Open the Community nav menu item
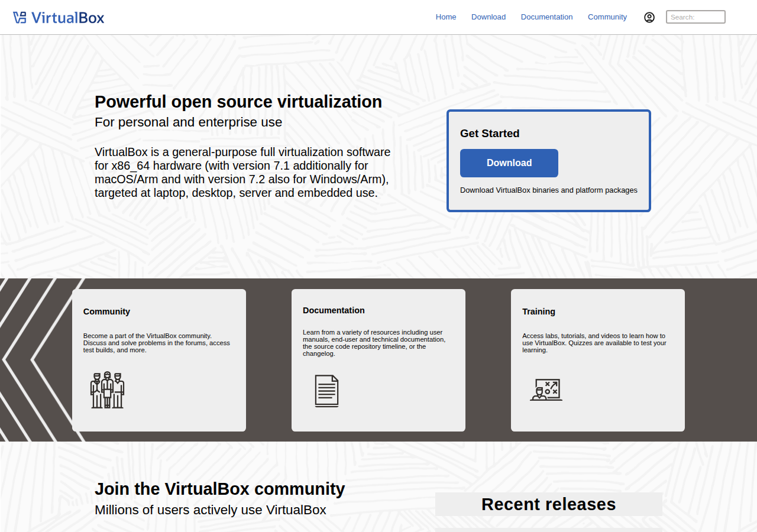Image resolution: width=757 pixels, height=532 pixels. pyautogui.click(x=607, y=17)
